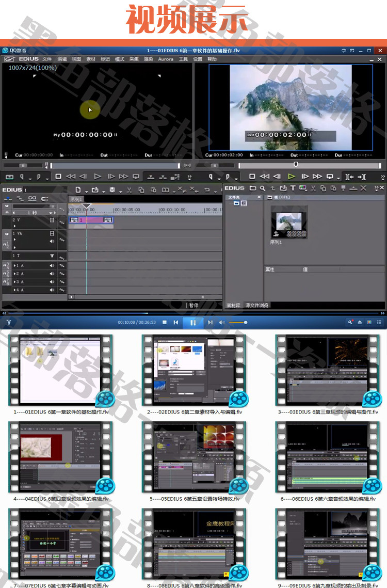Click Stop in the recorder monitor transport
This screenshot has width=387, height=588.
pos(252,177)
